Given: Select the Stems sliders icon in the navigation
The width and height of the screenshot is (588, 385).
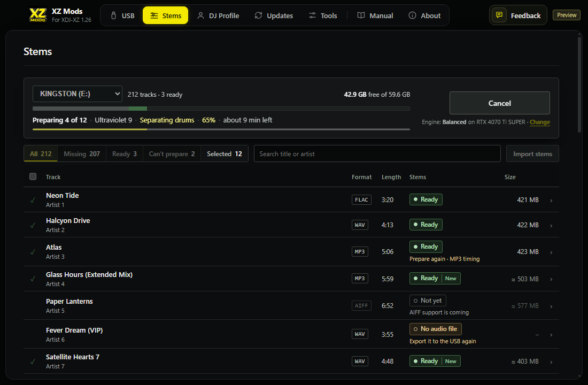Looking at the screenshot, I should (154, 16).
